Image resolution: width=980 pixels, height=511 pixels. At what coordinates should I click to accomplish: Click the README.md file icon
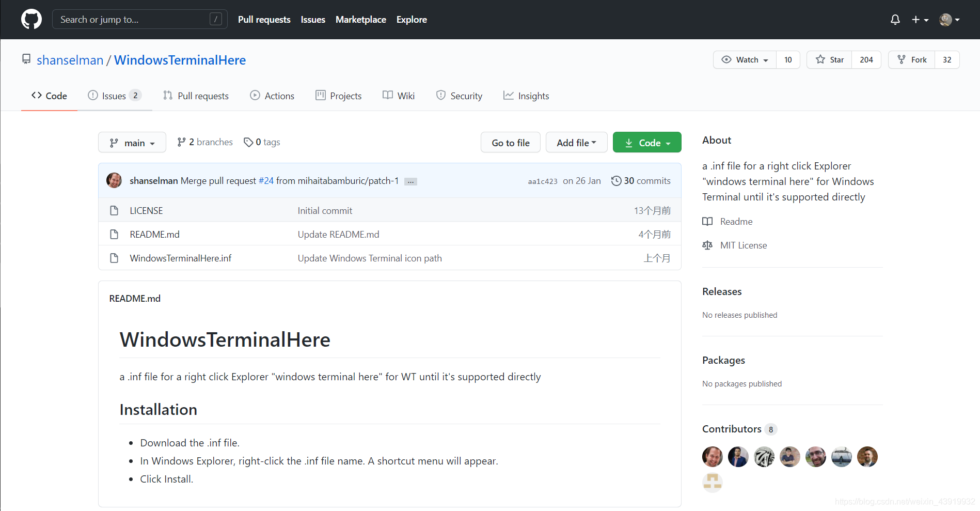pos(114,234)
